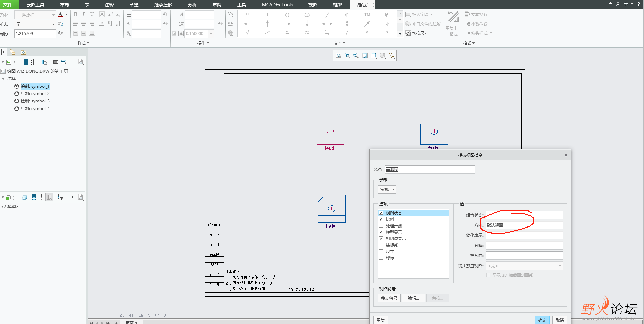This screenshot has width=644, height=324.
Task: Click the 高度 field showing 1.215709
Action: click(x=35, y=33)
